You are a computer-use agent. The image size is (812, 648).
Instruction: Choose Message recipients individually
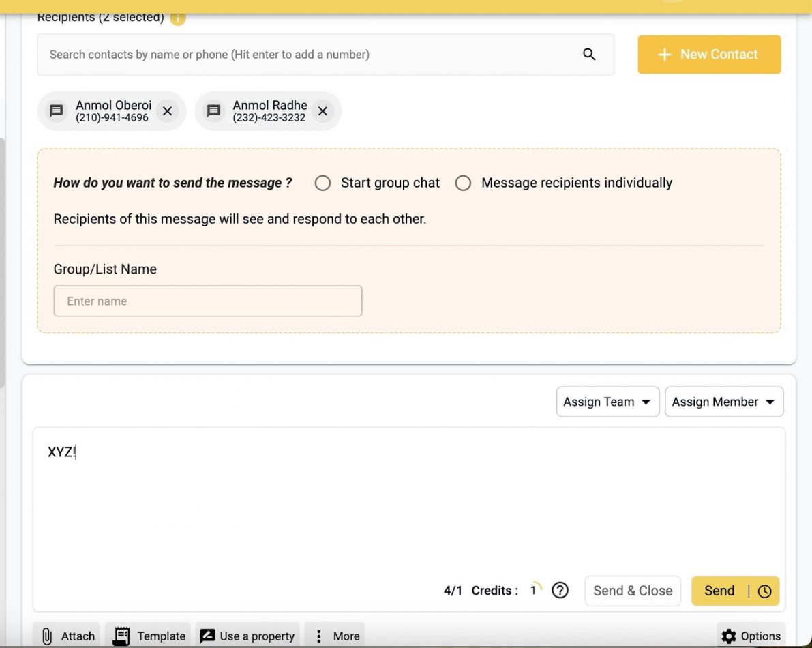[464, 183]
